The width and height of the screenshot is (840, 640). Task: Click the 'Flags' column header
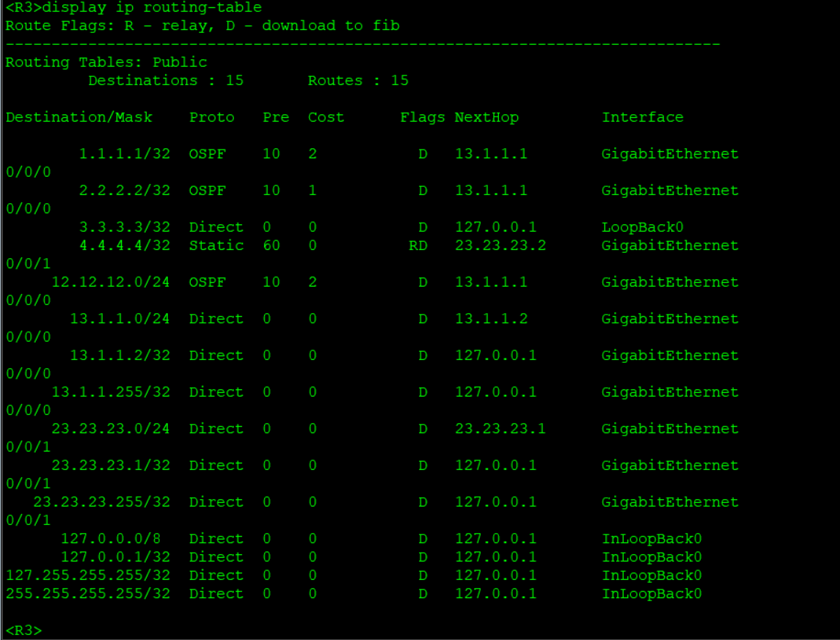[x=422, y=117]
